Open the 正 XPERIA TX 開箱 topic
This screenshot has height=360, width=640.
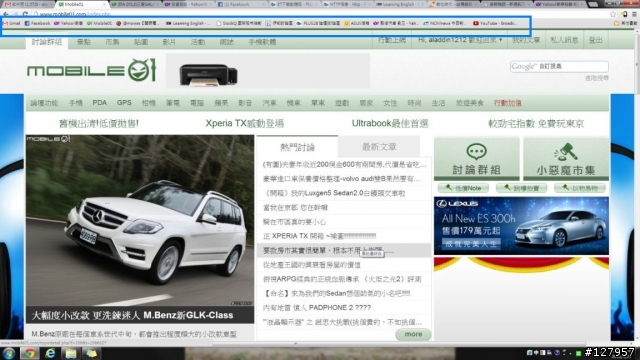tap(319, 236)
